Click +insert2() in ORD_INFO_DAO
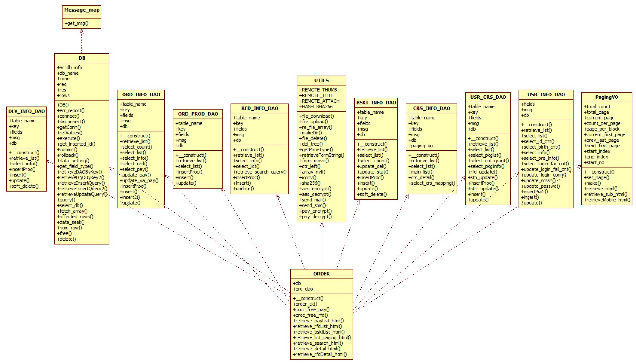Viewport: 636px width, 364px height. coord(130,197)
